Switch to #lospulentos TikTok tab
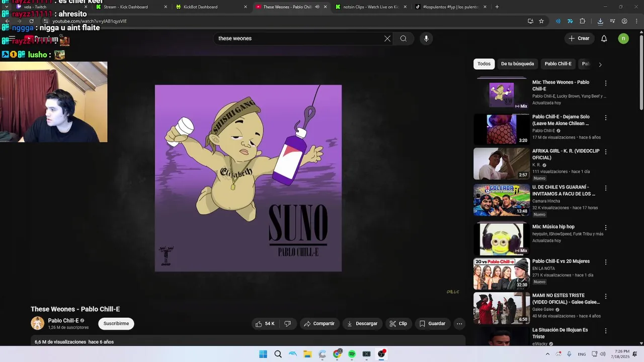 450,7
